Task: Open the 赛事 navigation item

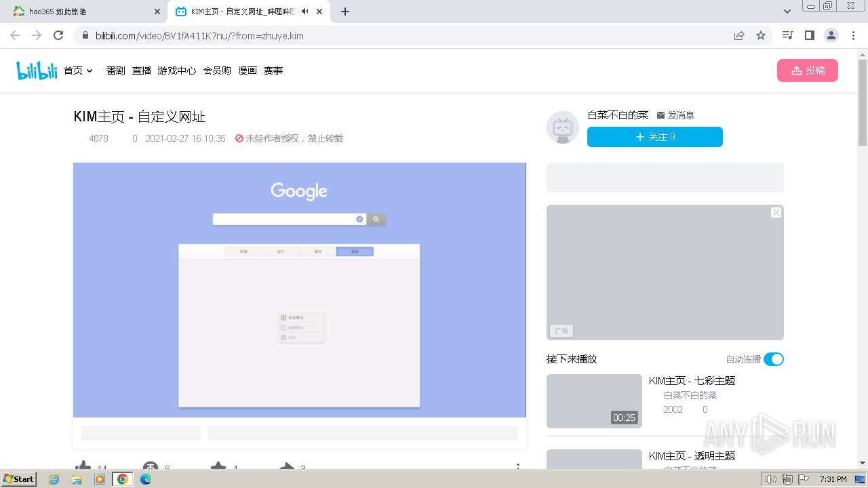Action: (273, 70)
